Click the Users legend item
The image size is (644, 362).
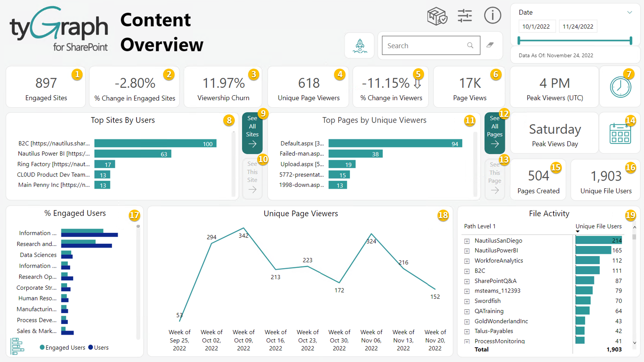pyautogui.click(x=99, y=348)
